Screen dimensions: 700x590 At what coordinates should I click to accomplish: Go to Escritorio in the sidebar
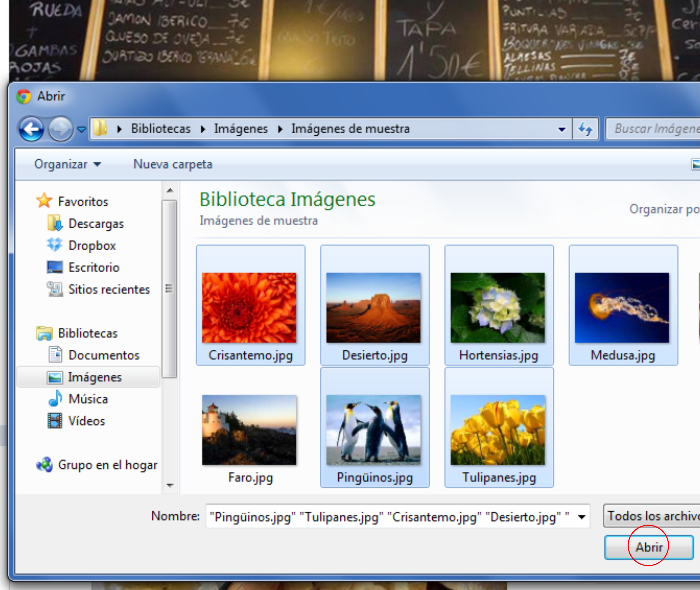(94, 268)
